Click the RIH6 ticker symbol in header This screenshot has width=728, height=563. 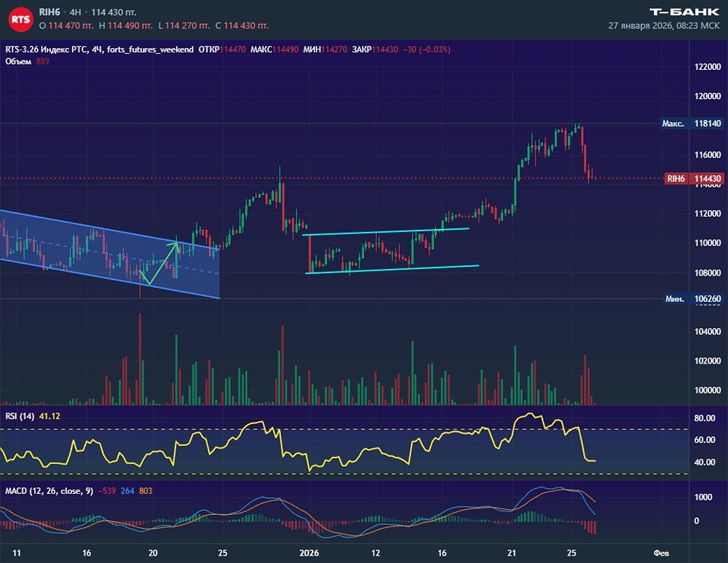pyautogui.click(x=50, y=12)
